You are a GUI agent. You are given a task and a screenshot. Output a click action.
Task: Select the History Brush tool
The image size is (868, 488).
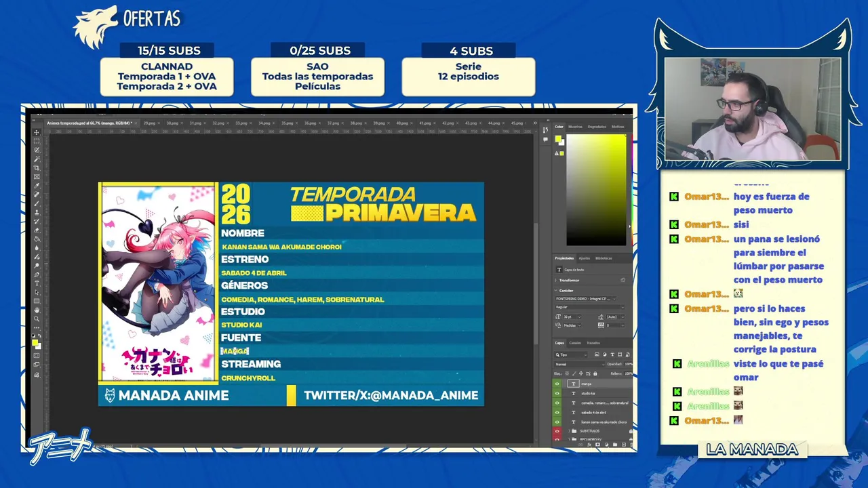(x=37, y=221)
